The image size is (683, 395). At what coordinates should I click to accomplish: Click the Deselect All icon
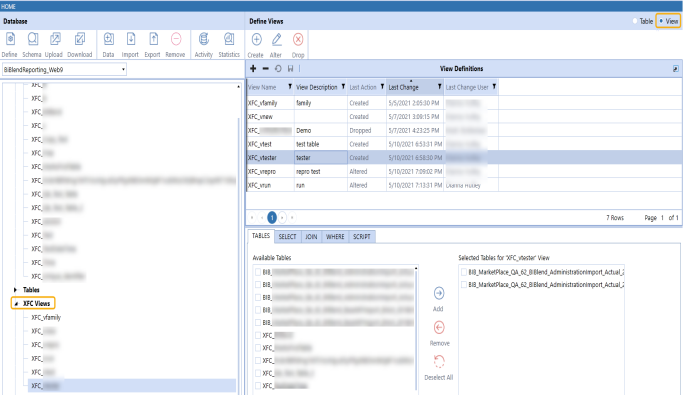coord(439,361)
